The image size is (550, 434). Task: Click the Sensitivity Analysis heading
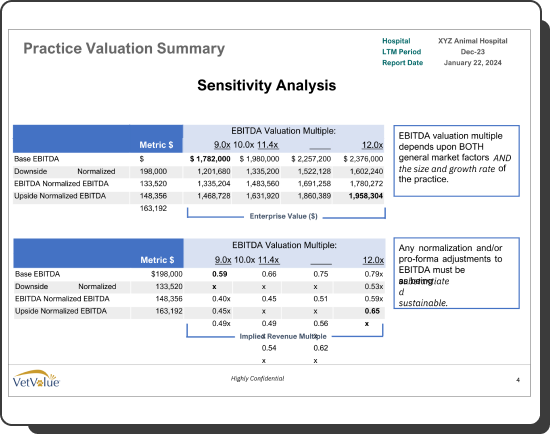coord(267,85)
